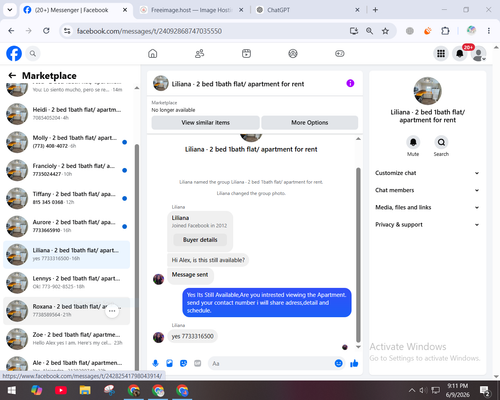
Task: Open the three-dot menu on Roxana's chat
Action: coord(112,311)
